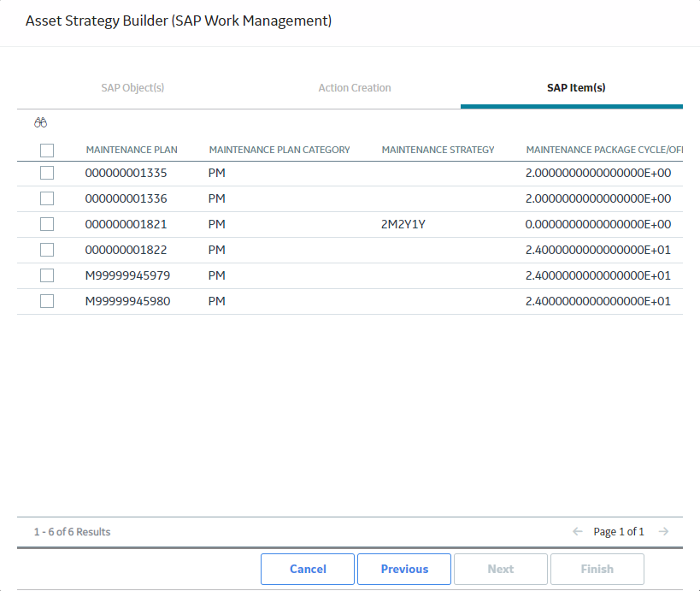Click the Next button

pyautogui.click(x=501, y=569)
